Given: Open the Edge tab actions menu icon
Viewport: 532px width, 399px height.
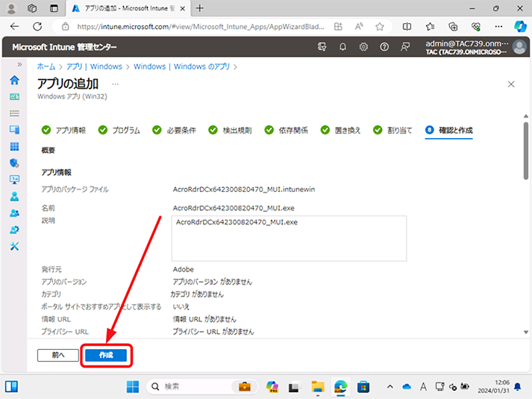Looking at the screenshot, I should (54, 8).
